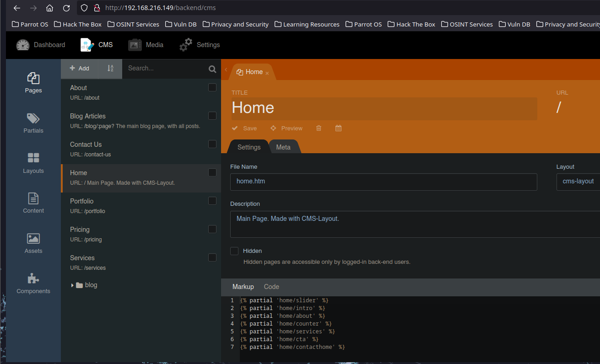The height and width of the screenshot is (364, 600).
Task: Click the File Name field home.htm
Action: pos(384,182)
